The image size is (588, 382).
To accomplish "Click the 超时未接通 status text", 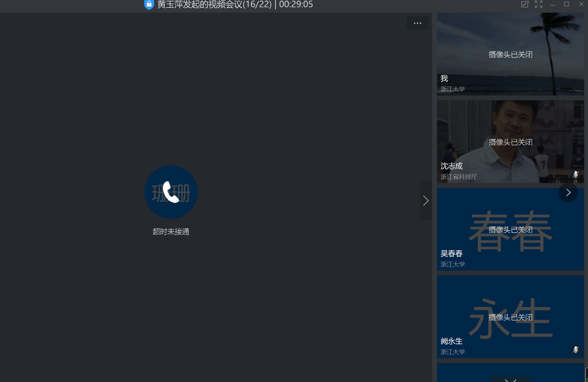I will [171, 232].
